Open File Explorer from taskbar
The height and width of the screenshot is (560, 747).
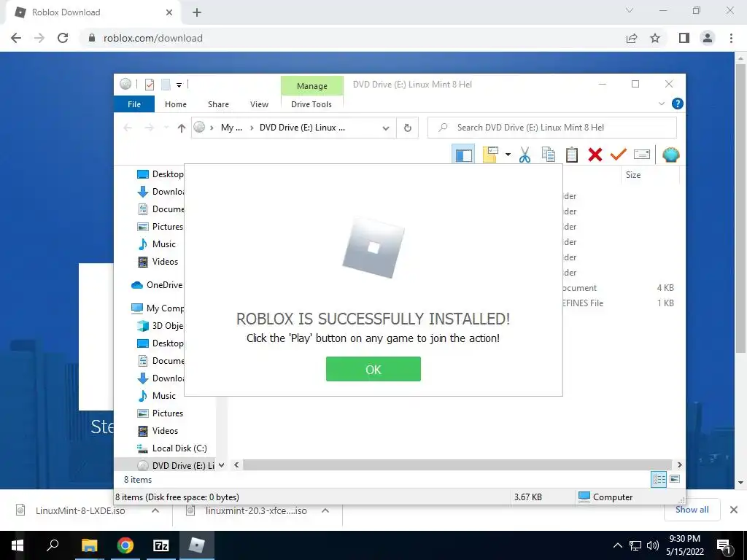tap(89, 545)
